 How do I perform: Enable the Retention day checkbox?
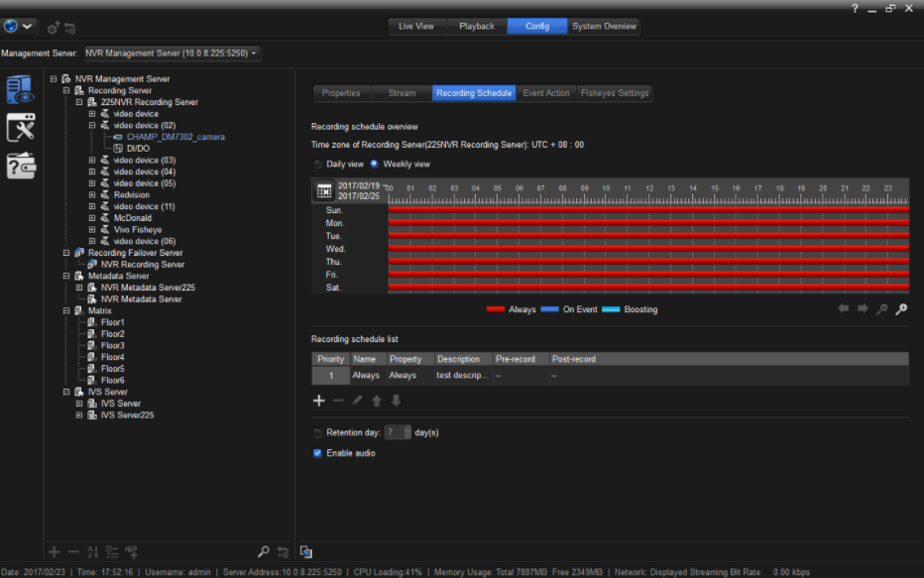(317, 433)
